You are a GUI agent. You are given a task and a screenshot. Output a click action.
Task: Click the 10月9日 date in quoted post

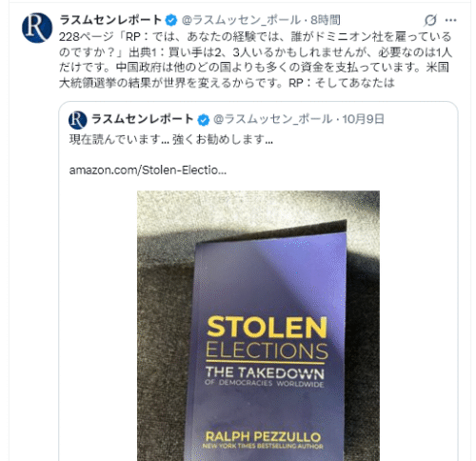(x=364, y=119)
